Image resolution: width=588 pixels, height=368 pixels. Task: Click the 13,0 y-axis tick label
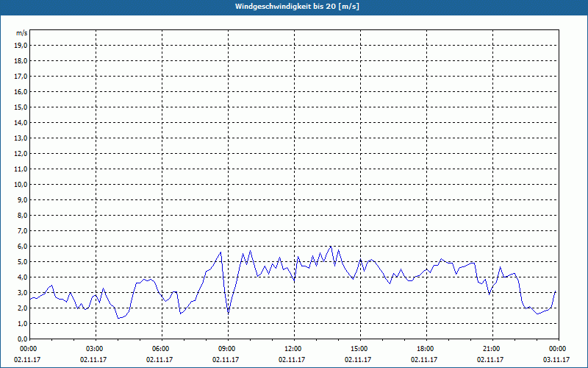coord(21,138)
